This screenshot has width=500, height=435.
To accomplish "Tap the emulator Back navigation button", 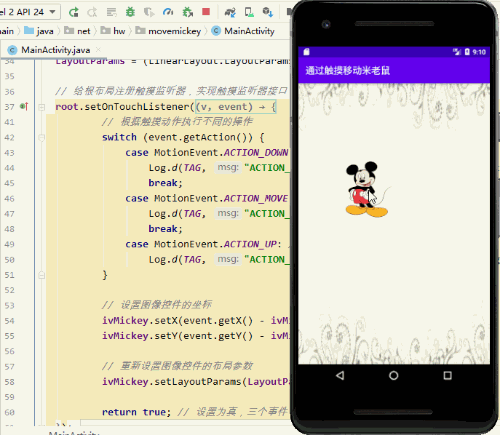I will tap(340, 376).
